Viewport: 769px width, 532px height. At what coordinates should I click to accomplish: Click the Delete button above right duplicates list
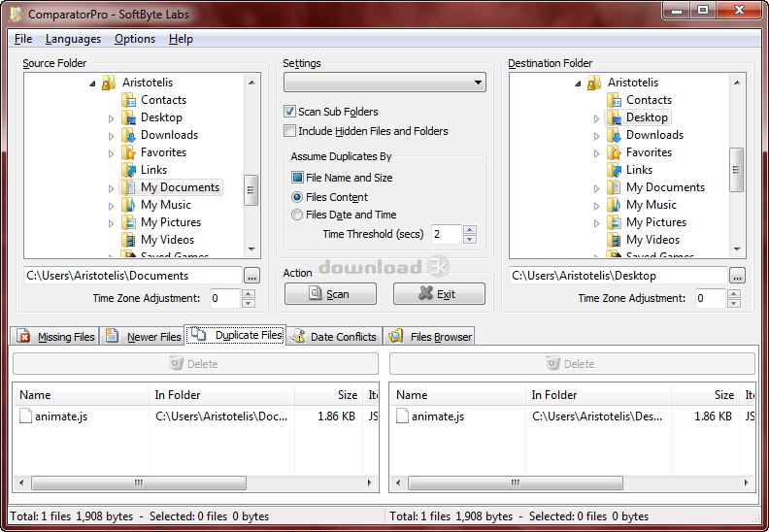point(572,364)
